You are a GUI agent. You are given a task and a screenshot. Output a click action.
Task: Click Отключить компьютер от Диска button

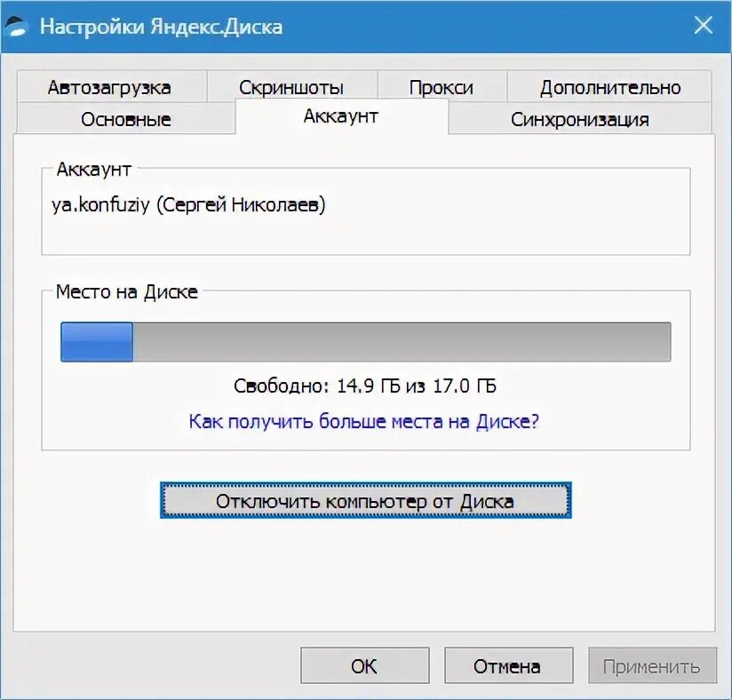pyautogui.click(x=365, y=501)
